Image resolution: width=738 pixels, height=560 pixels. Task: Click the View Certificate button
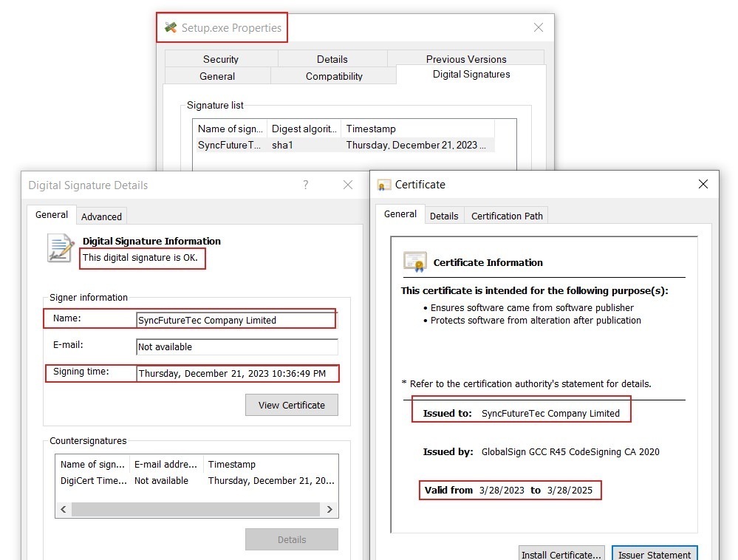coord(291,405)
